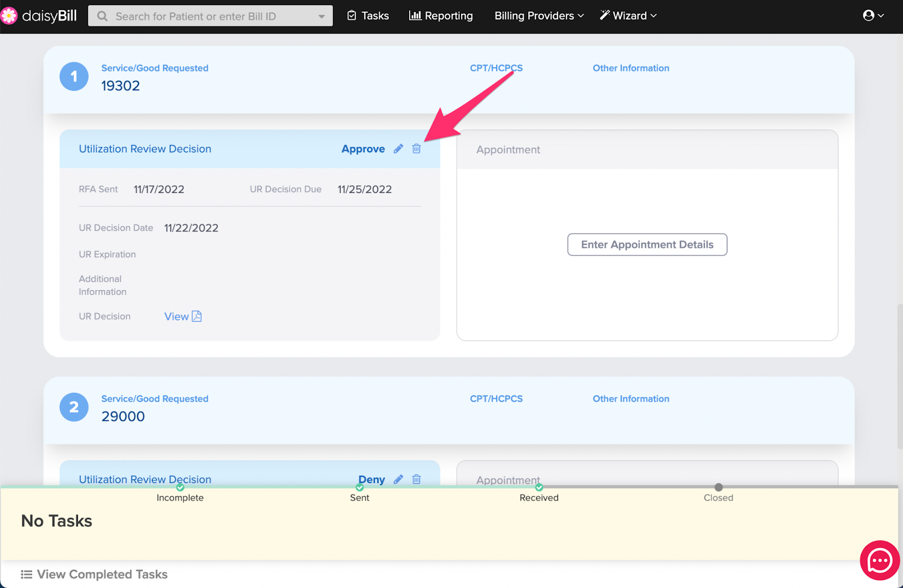Click the page vertical scrollbar
The image size is (903, 588).
click(900, 376)
